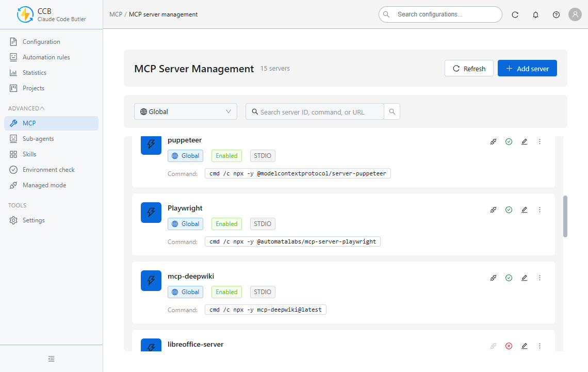Click the MCP breadcrumb link
The height and width of the screenshot is (372, 588).
pos(116,14)
